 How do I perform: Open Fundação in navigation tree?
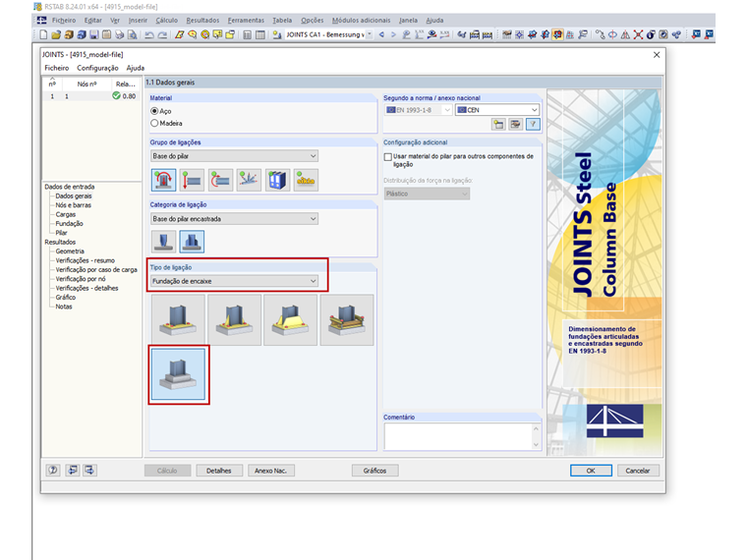(x=69, y=223)
